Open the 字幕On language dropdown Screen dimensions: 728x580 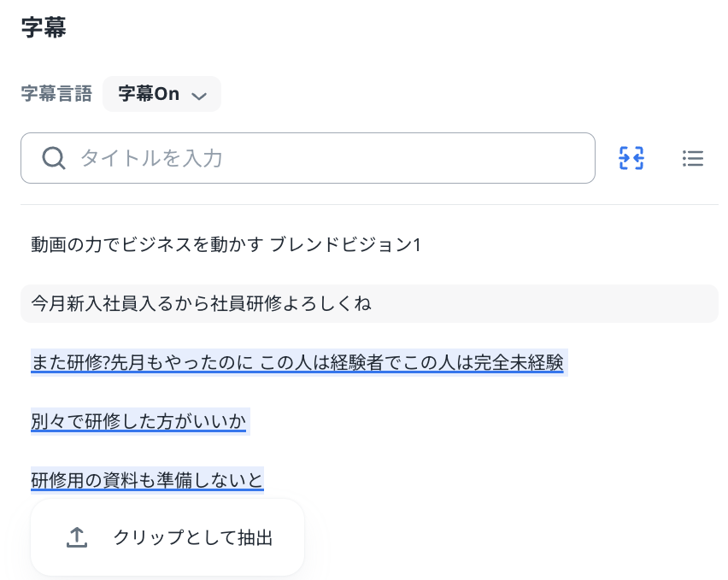tap(161, 94)
